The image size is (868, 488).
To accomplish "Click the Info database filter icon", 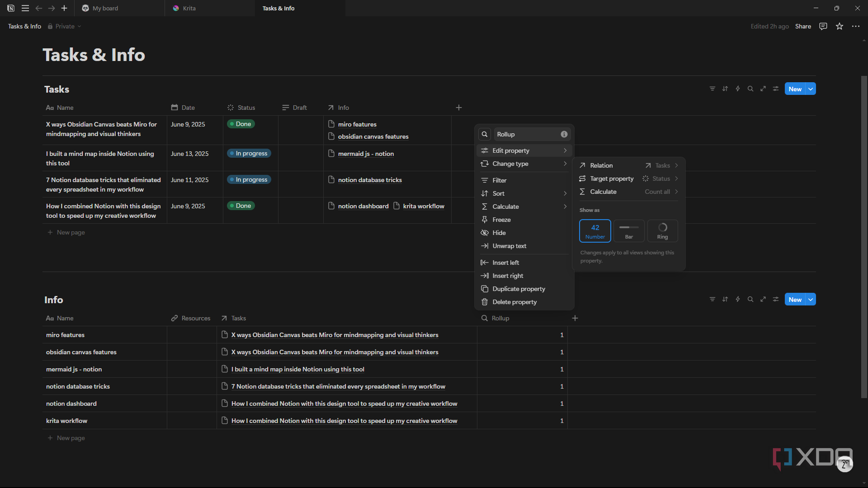I will click(712, 300).
